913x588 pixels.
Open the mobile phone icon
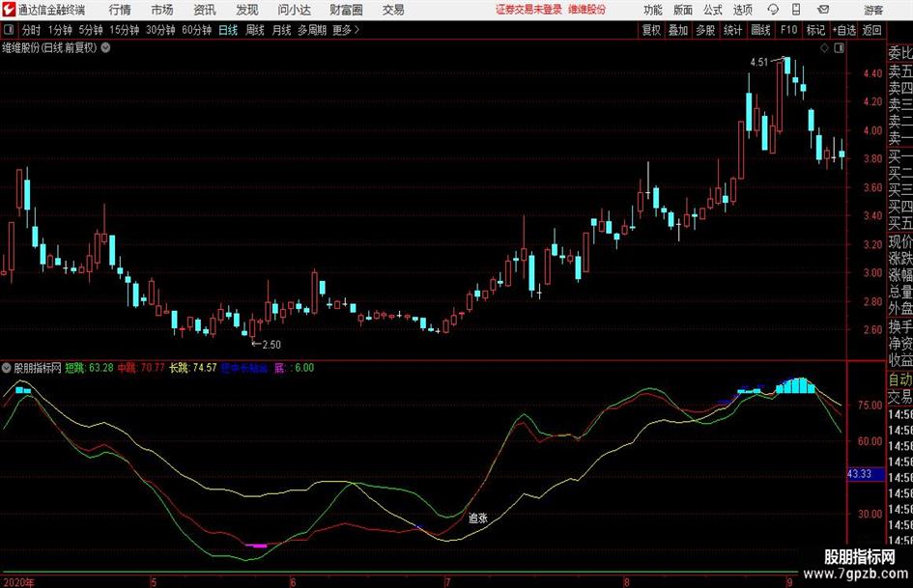pyautogui.click(x=796, y=10)
